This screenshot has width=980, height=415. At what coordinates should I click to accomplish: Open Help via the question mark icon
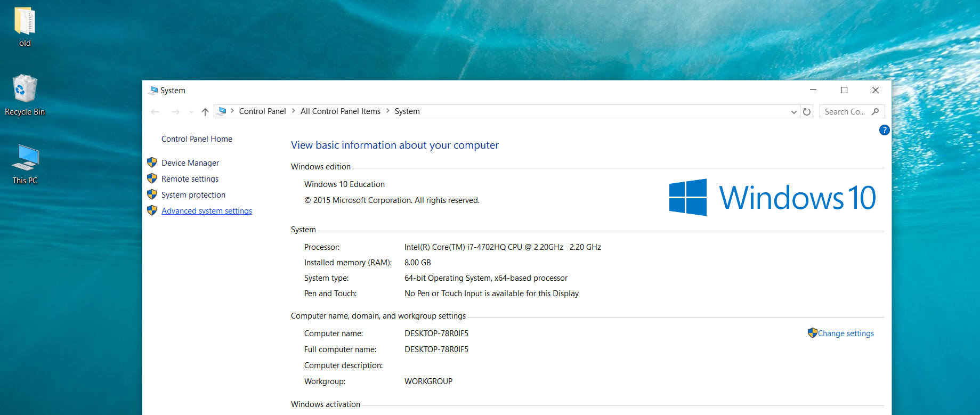click(x=884, y=130)
